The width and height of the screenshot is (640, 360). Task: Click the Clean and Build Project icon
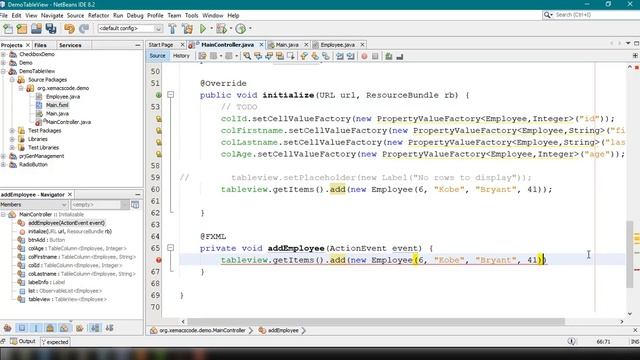pos(187,29)
